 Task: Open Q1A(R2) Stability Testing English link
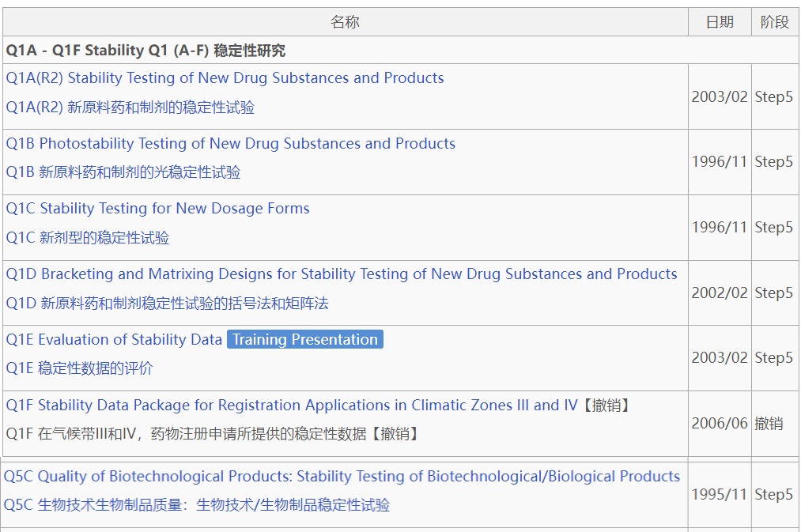click(225, 78)
